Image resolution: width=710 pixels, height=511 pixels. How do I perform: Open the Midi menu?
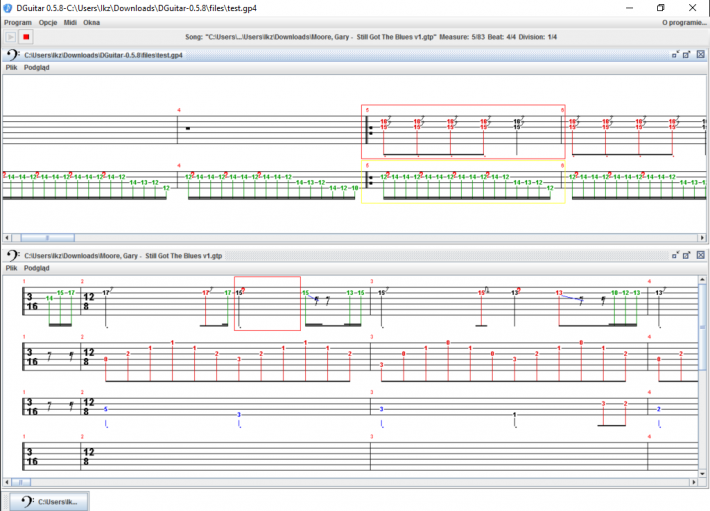[x=70, y=23]
